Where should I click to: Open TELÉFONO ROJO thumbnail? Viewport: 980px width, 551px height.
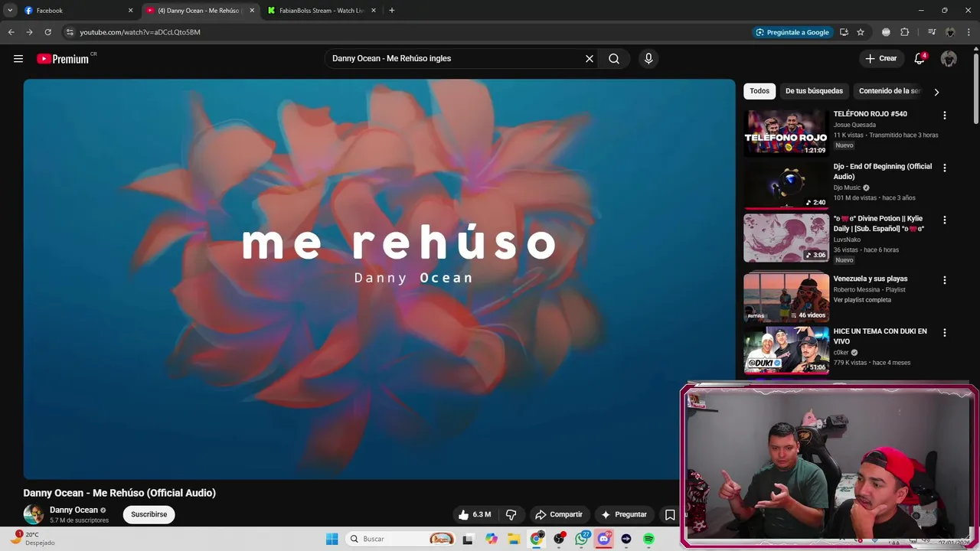point(786,132)
